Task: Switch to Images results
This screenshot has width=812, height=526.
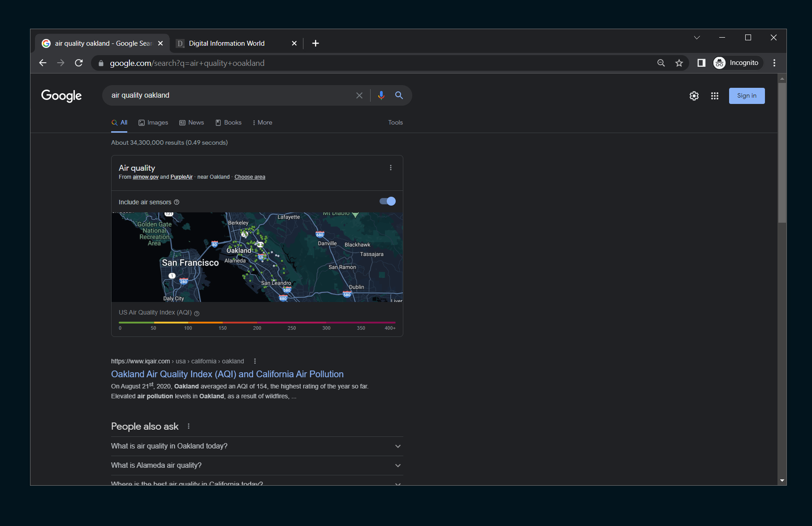Action: 153,123
